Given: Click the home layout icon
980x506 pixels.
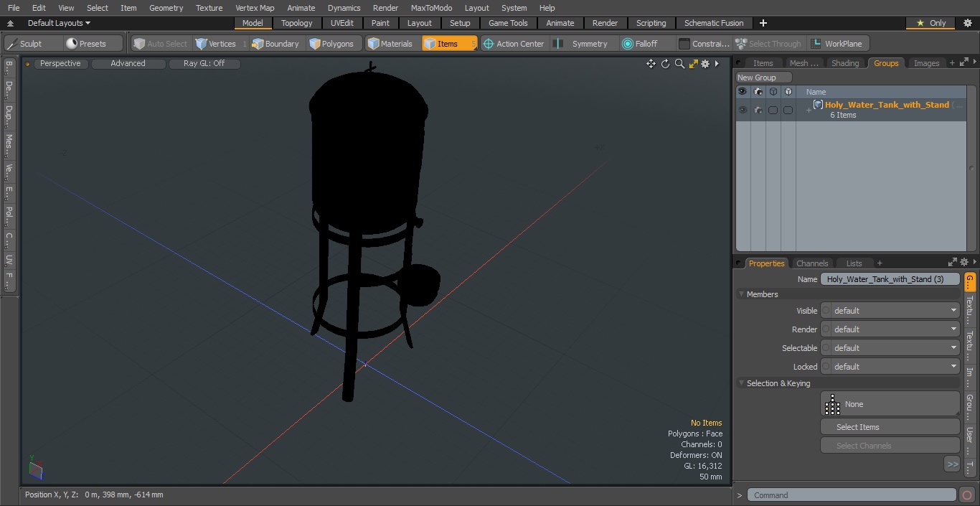Looking at the screenshot, I should tap(10, 23).
